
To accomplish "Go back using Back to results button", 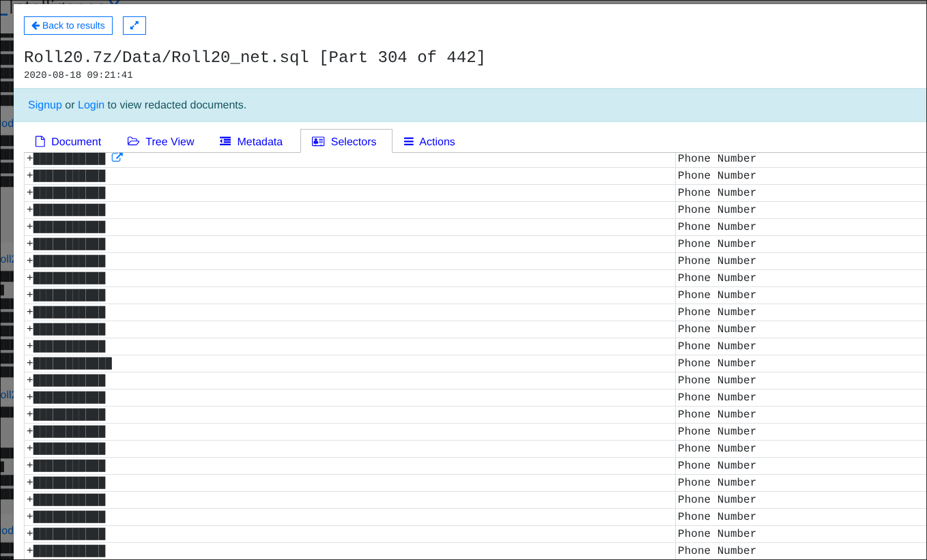I will [x=68, y=25].
